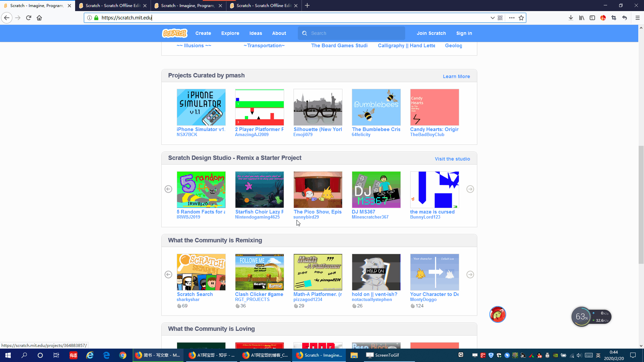Viewport: 644px width, 362px height.
Task: Click the Scratch logo in navbar
Action: (174, 33)
